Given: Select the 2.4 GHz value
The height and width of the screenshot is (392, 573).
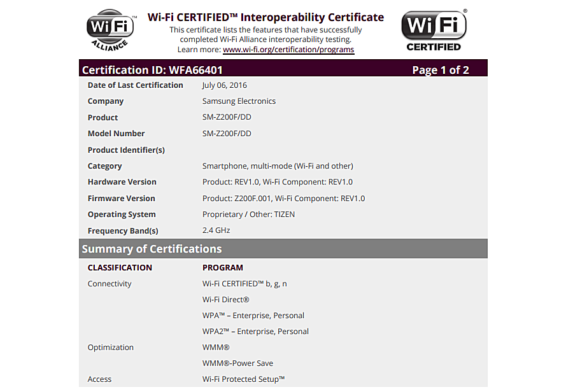Looking at the screenshot, I should tap(216, 230).
